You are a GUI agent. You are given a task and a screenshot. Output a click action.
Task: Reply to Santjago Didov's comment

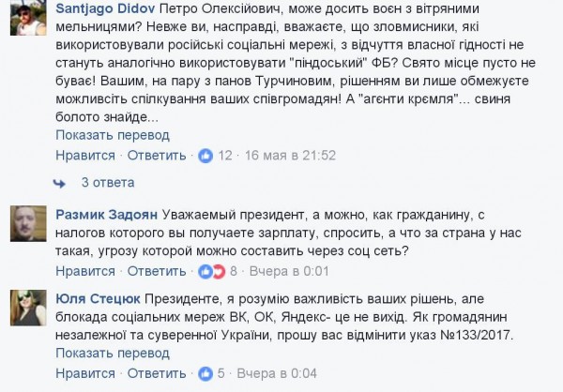[157, 155]
